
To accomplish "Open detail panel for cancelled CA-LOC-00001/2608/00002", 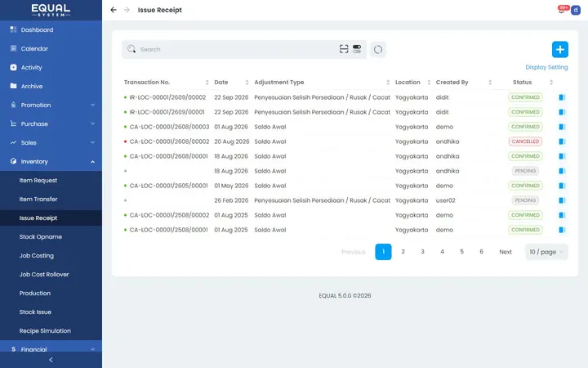I will point(562,141).
